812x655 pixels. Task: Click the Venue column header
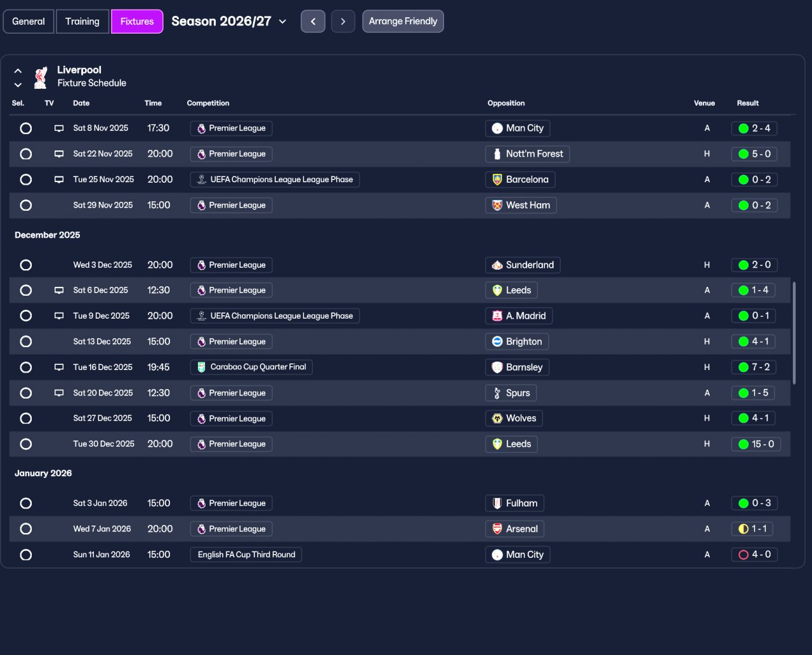point(704,103)
